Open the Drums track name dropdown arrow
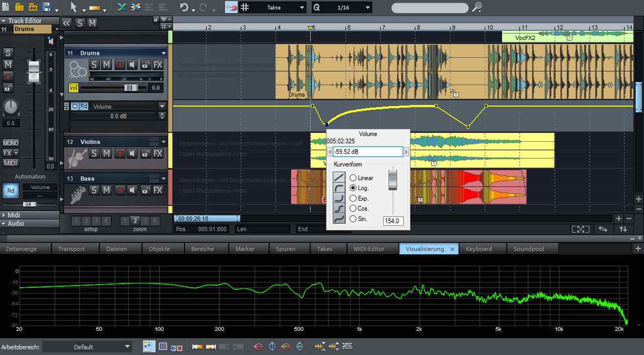Viewport: 644px width, 355px height. point(164,53)
